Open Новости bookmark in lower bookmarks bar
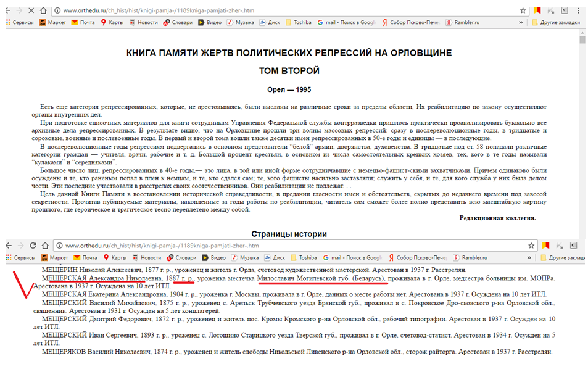 point(147,258)
